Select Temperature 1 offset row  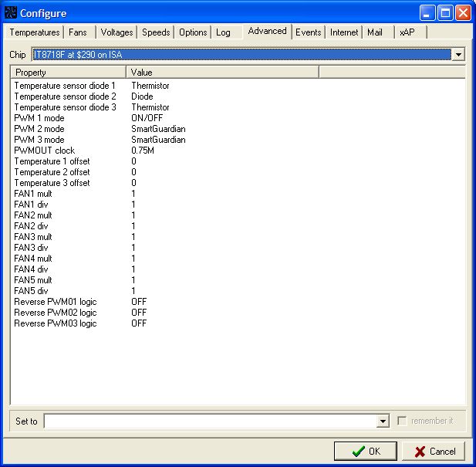click(52, 161)
